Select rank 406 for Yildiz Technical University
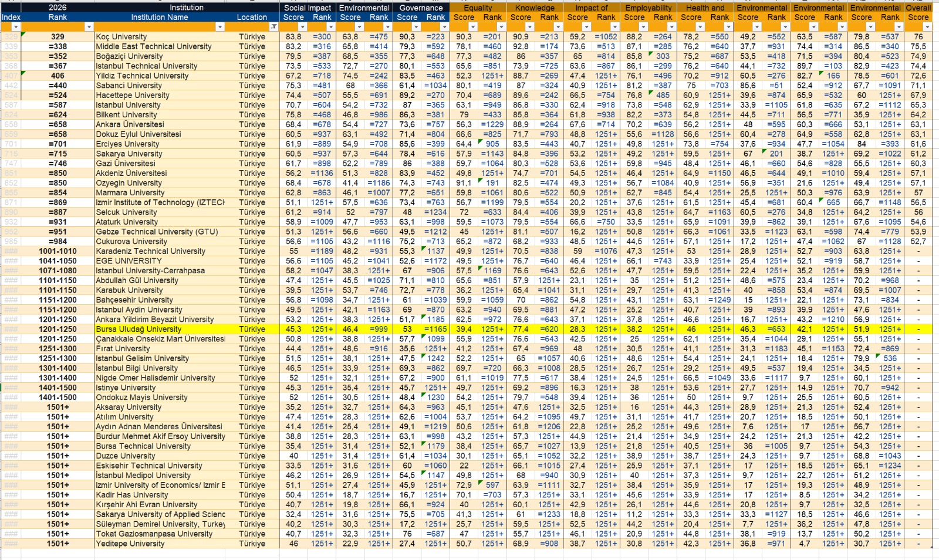The width and height of the screenshot is (939, 560). (x=58, y=76)
